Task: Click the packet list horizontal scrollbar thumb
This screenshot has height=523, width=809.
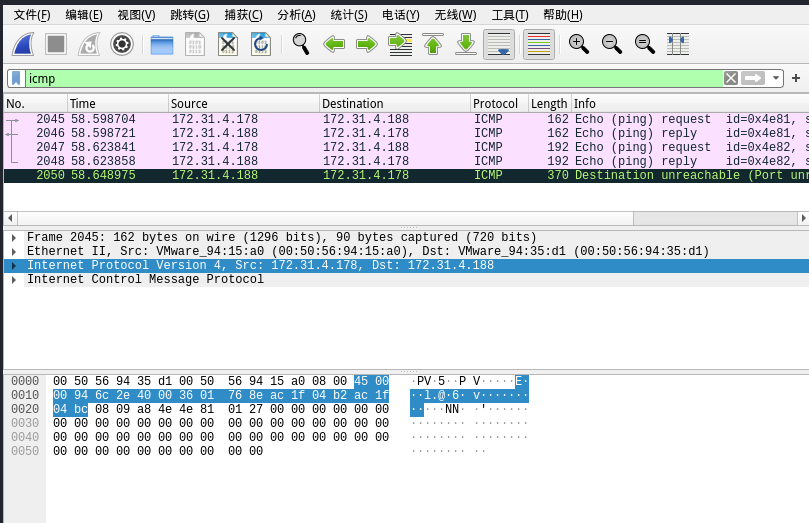Action: (325, 218)
